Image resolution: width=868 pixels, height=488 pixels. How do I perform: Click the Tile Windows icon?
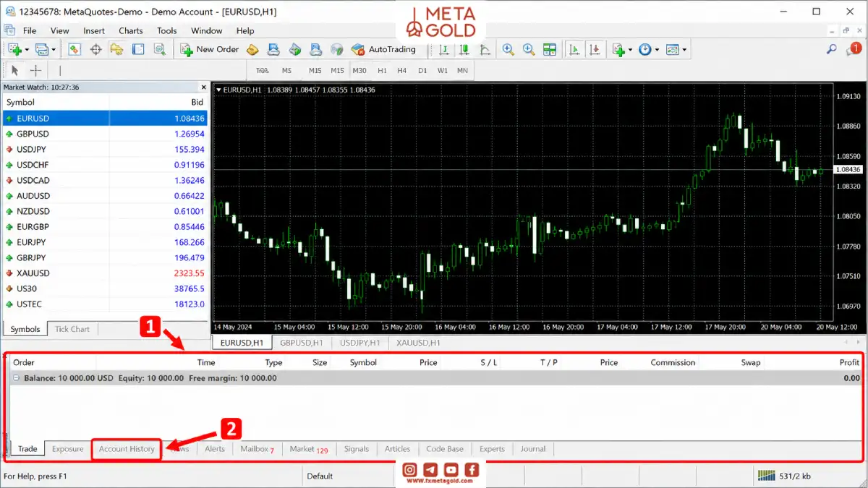[550, 49]
